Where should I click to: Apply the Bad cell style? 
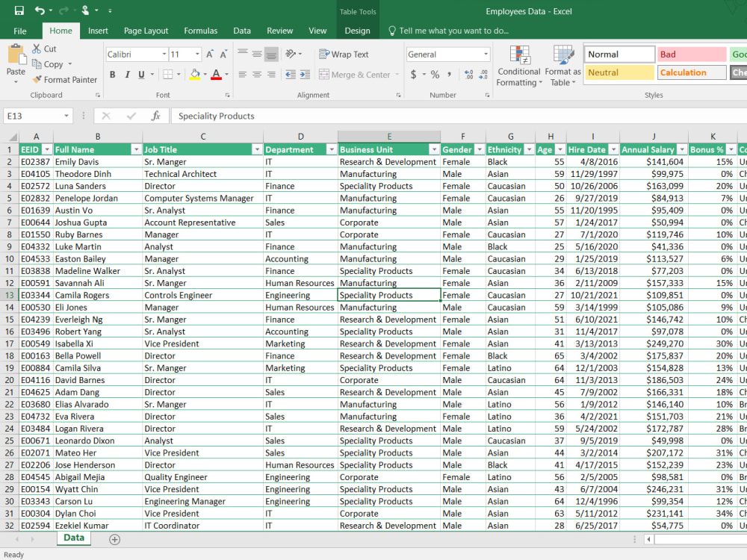(x=692, y=55)
